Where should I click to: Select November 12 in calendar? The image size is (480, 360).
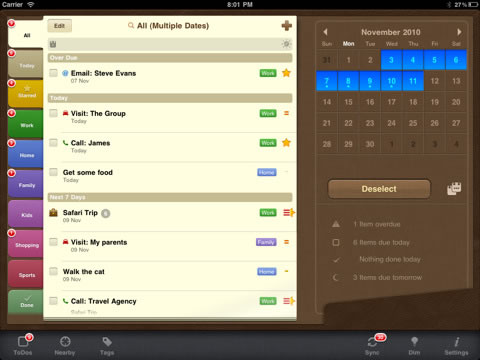tap(434, 81)
